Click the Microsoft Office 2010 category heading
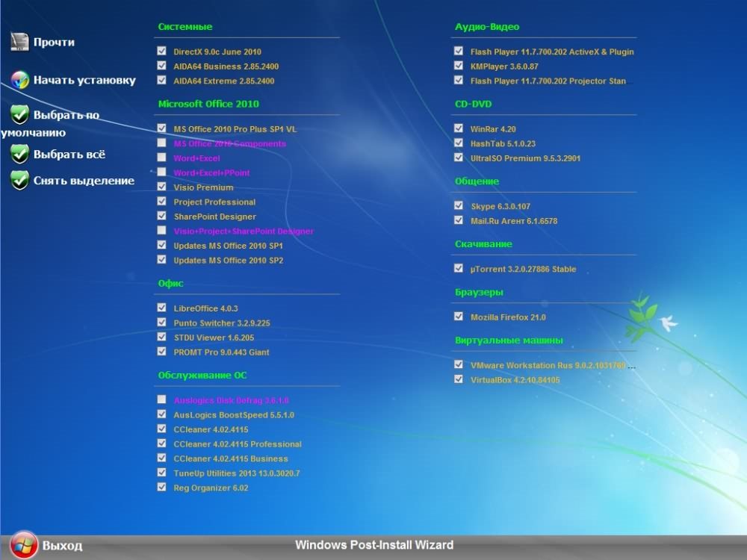Screen dimensions: 747x560 click(x=208, y=104)
